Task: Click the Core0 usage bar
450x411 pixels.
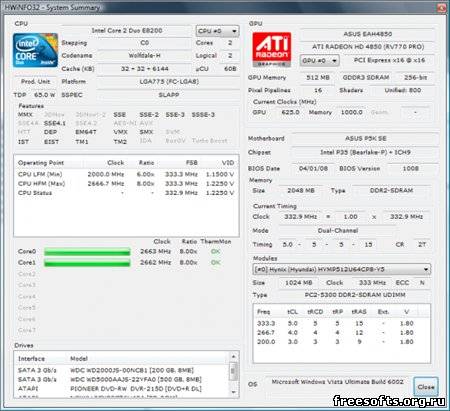Action: tap(87, 252)
